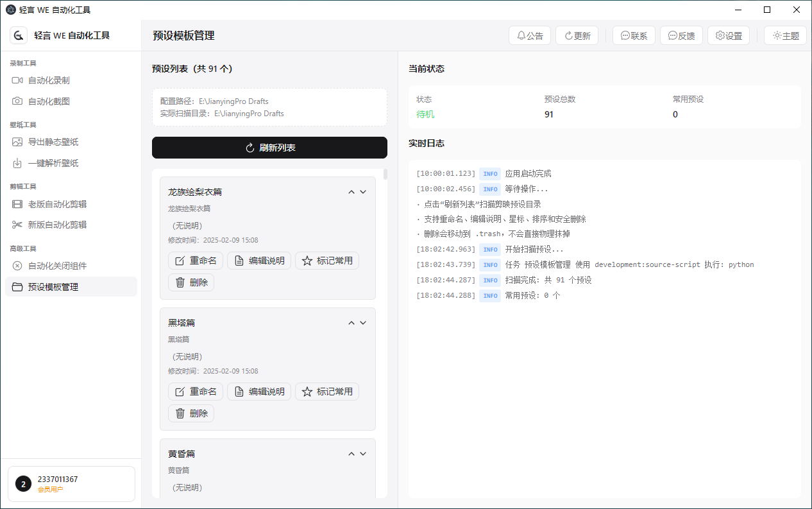Click the 导出静态壁纸 image icon
The width and height of the screenshot is (812, 509).
17,142
